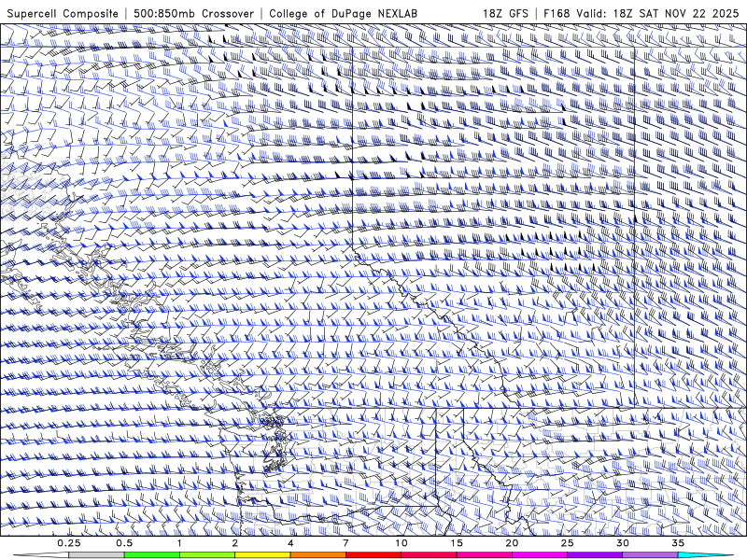Click the 'College of DuPage NEXLAB' label
The height and width of the screenshot is (560, 747).
click(x=343, y=14)
